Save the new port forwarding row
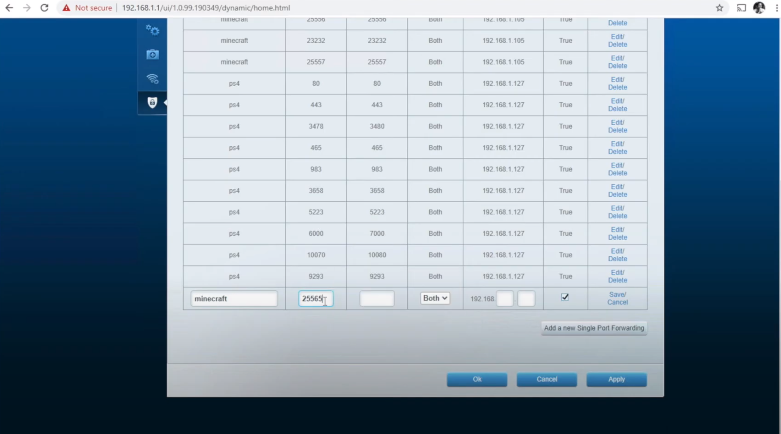 [x=618, y=294]
